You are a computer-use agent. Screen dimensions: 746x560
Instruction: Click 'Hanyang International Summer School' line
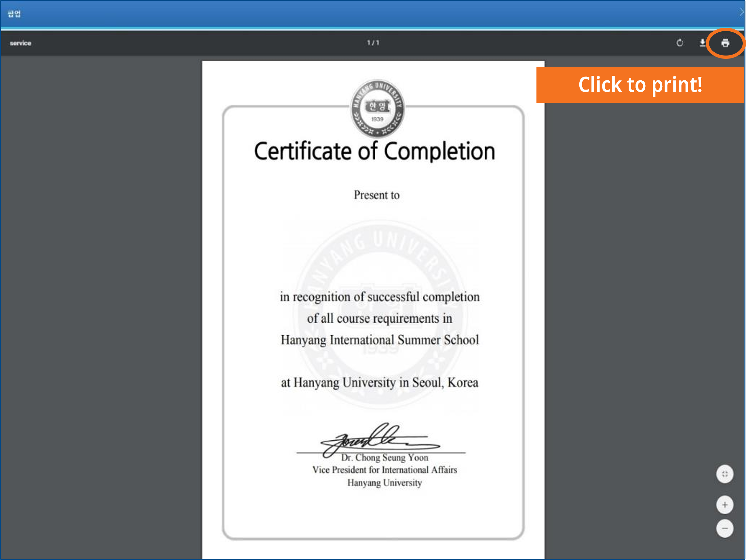(380, 340)
